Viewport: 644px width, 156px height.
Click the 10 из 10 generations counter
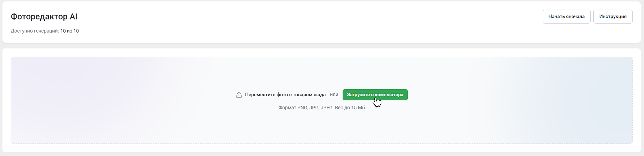click(70, 31)
